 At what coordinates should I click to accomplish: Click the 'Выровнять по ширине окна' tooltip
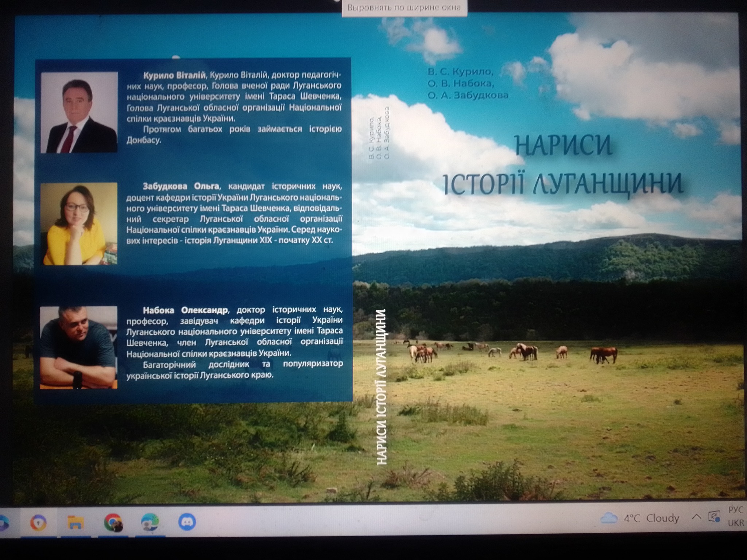(x=404, y=8)
